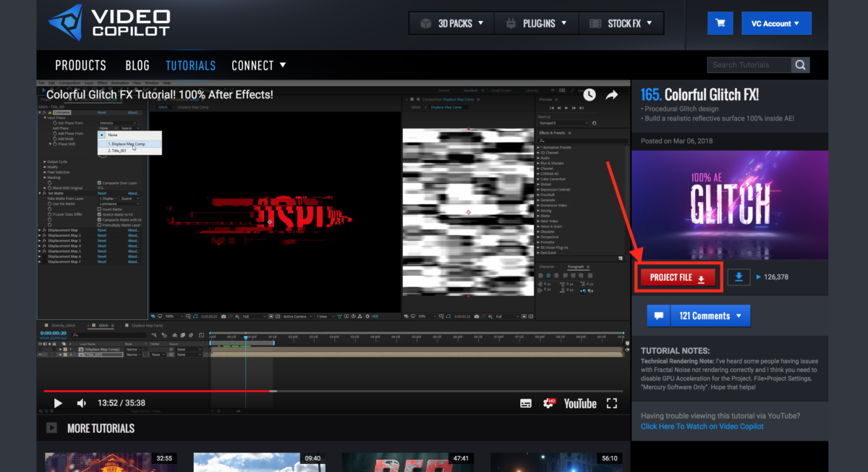This screenshot has width=868, height=472.
Task: Click the Search Tutorials input field
Action: (749, 65)
